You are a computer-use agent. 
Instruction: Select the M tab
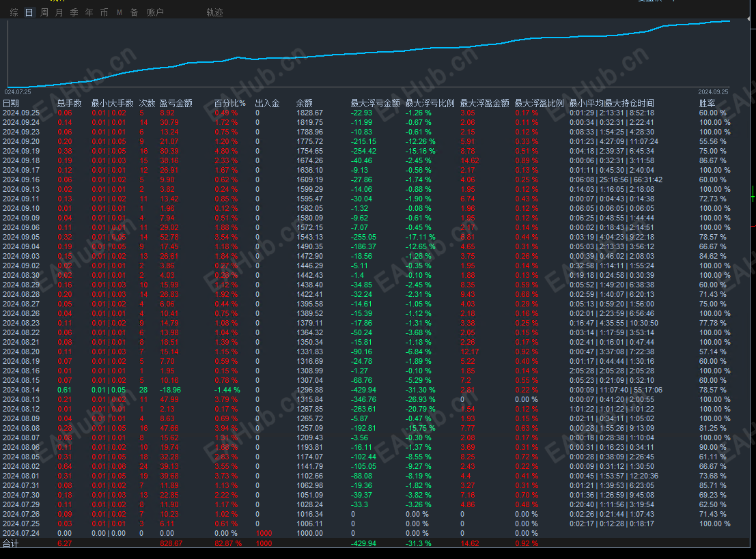tap(120, 12)
